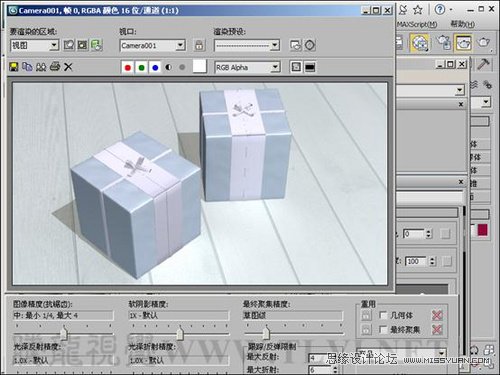Screen dimensions: 500x375
Task: Open the render preset dropdown
Action: pos(247,45)
